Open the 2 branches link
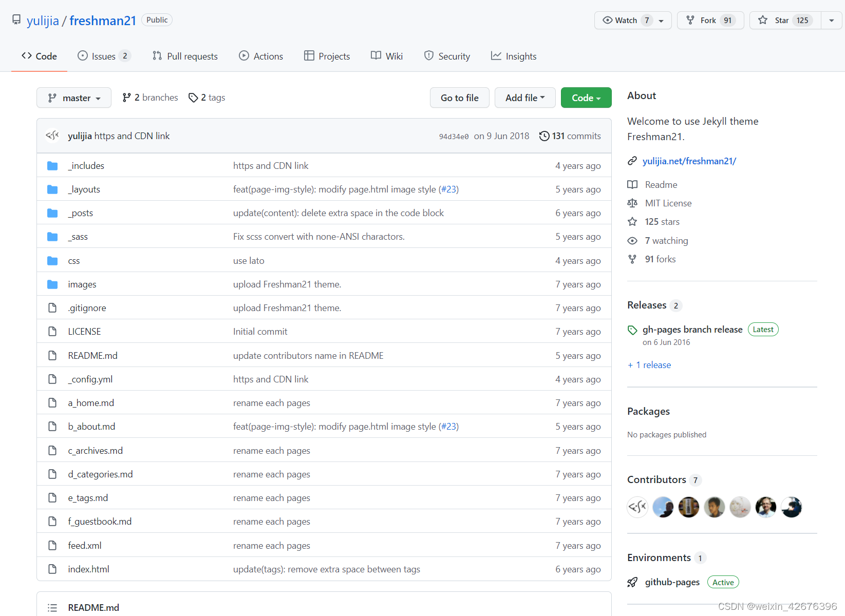Screen dimensions: 845x616 point(150,98)
